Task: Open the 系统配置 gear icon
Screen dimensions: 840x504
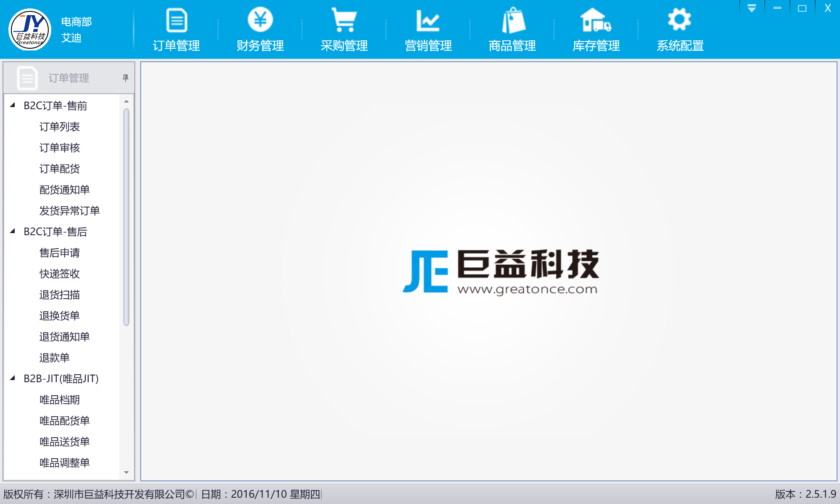Action: (679, 19)
